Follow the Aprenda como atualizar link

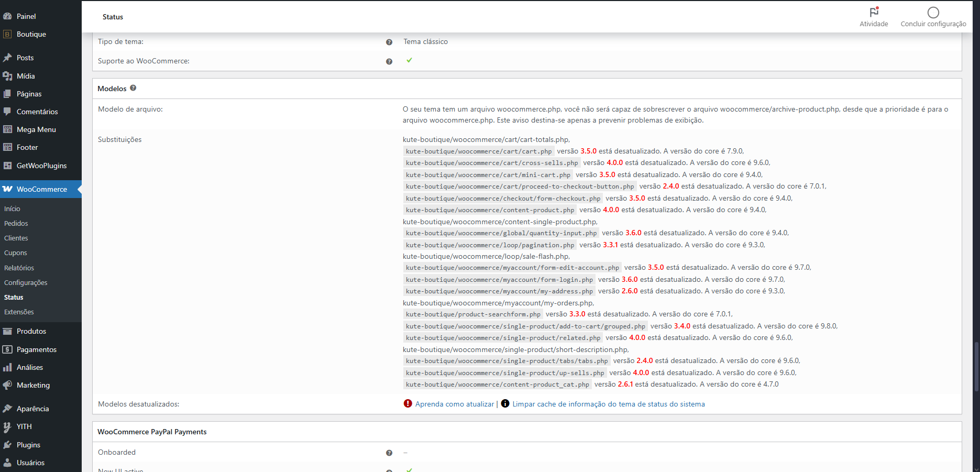pyautogui.click(x=455, y=404)
